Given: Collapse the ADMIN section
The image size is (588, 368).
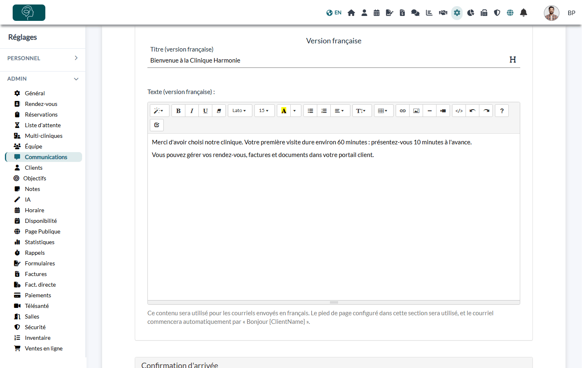Looking at the screenshot, I should click(42, 79).
